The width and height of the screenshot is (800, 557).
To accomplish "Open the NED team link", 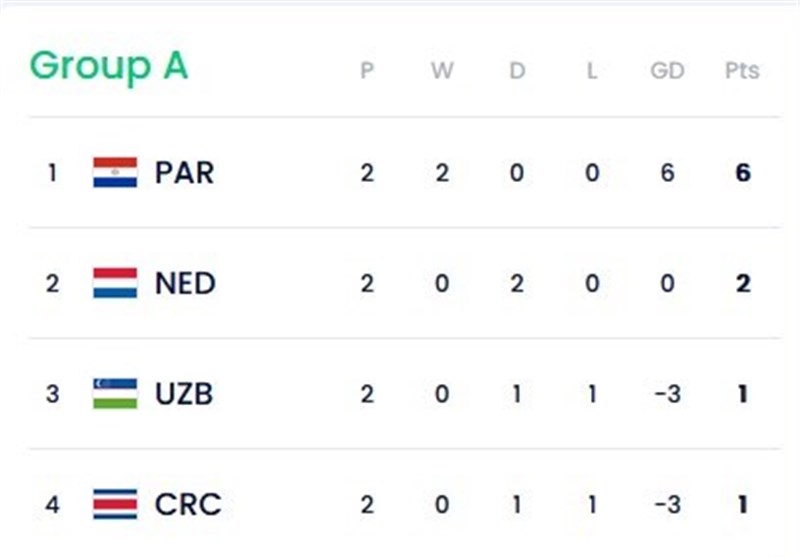I will [x=185, y=283].
